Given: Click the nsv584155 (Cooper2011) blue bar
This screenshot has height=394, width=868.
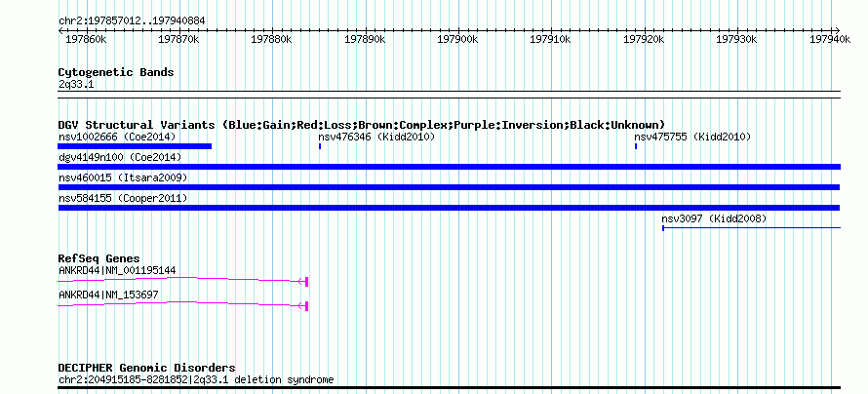Looking at the screenshot, I should point(449,208).
